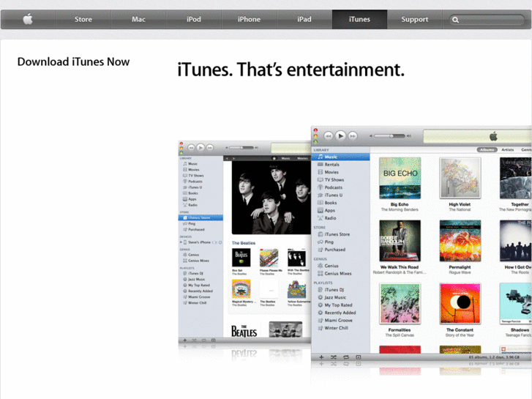Click Beatles band photo in back window
Image resolution: width=532 pixels, height=399 pixels.
(x=271, y=197)
